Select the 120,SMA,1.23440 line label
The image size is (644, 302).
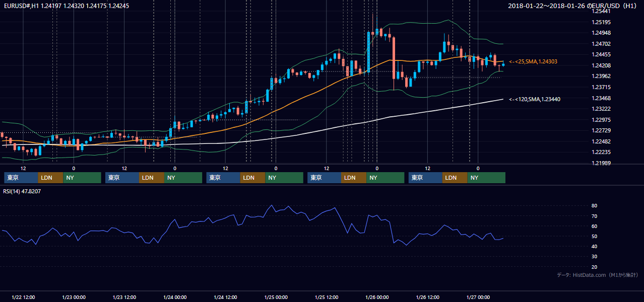535,99
